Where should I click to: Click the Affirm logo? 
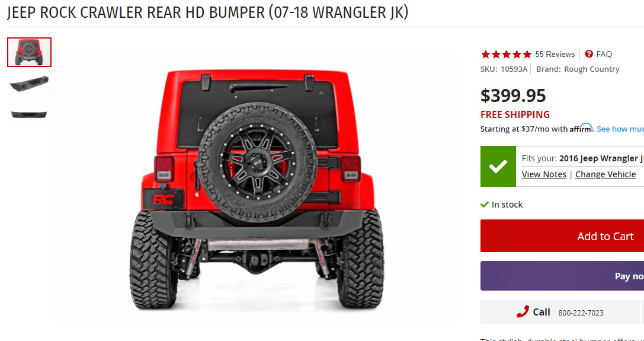point(581,128)
